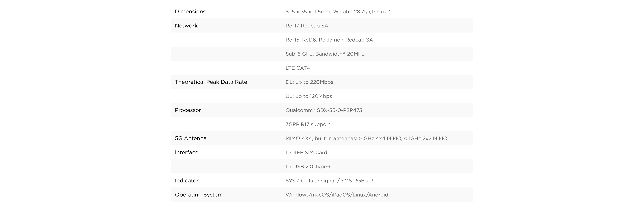Click the UL up to 120Mbps value
The height and width of the screenshot is (217, 644).
(309, 96)
